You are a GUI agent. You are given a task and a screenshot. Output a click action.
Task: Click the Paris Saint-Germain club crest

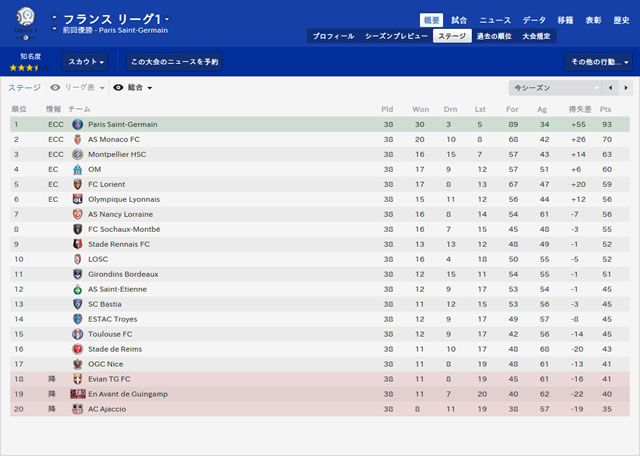point(78,125)
